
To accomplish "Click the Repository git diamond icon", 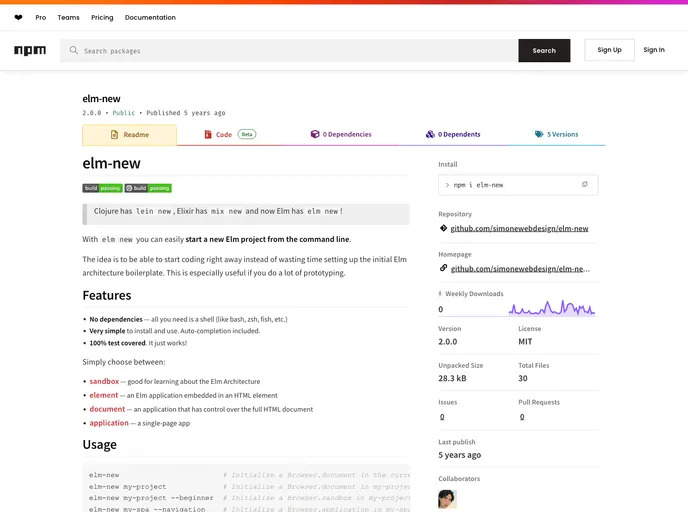I will coord(443,228).
